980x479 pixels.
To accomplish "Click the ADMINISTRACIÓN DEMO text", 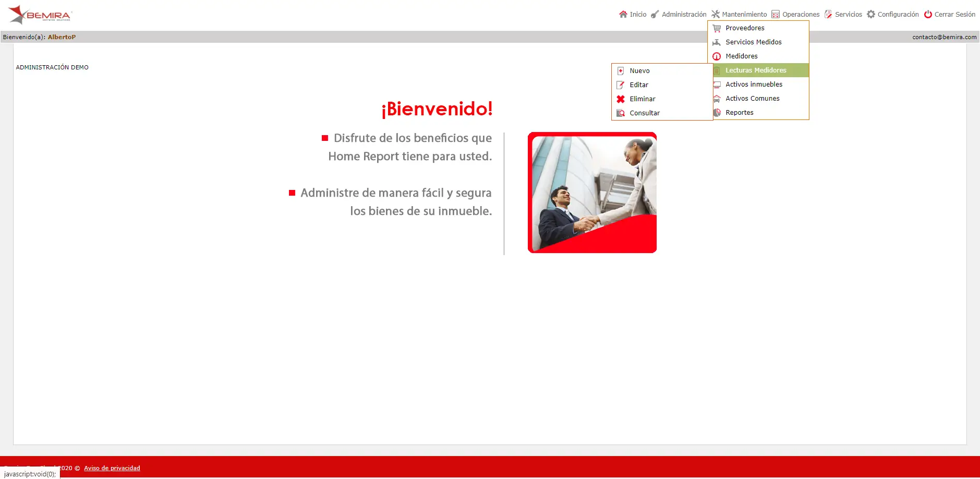I will [52, 67].
